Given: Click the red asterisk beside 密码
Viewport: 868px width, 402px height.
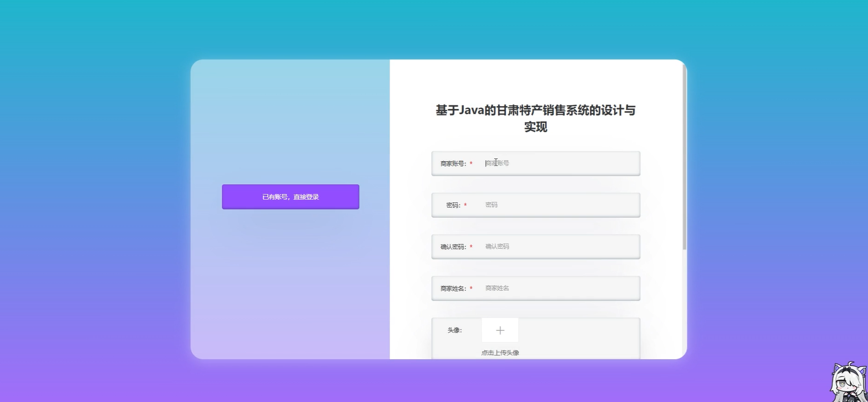Looking at the screenshot, I should click(467, 205).
